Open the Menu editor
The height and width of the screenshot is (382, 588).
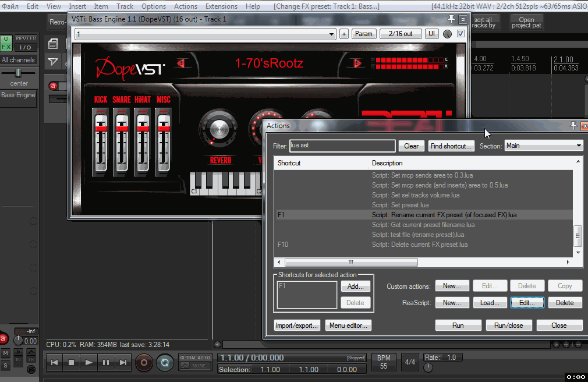(x=348, y=326)
